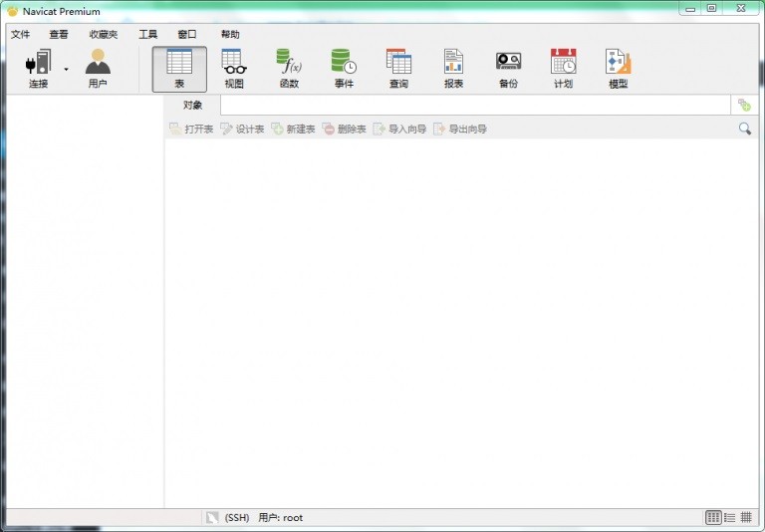
Task: Minimize the Navicat Premium window
Action: click(x=690, y=9)
